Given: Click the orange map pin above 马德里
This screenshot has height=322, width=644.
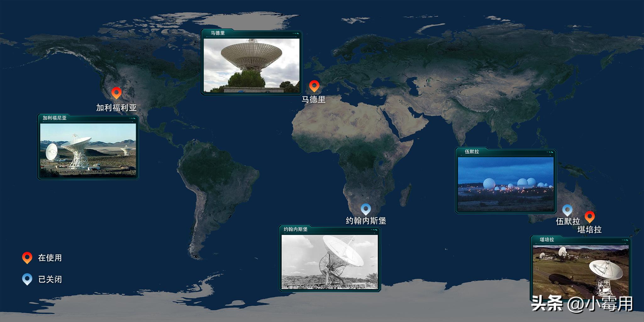Looking at the screenshot, I should [314, 86].
